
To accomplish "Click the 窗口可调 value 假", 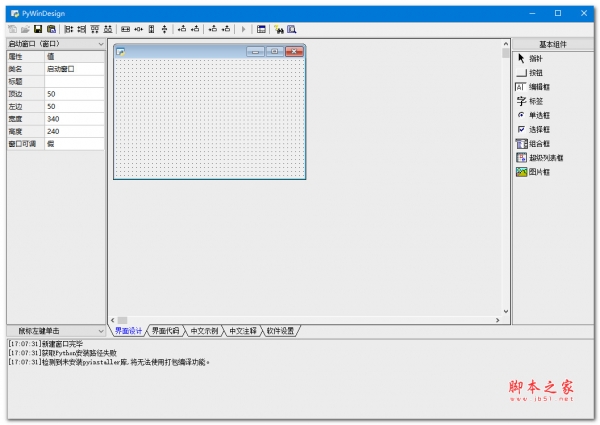I will pos(75,144).
